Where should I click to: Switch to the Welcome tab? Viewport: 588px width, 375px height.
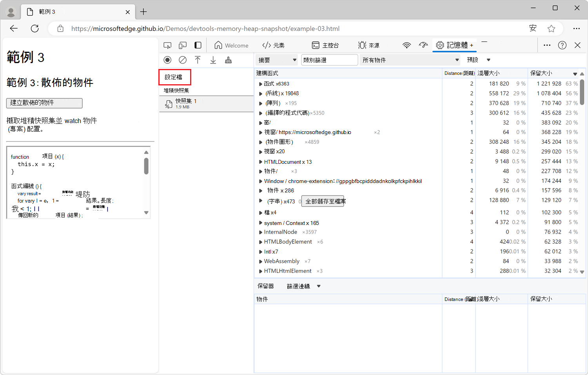tap(231, 45)
